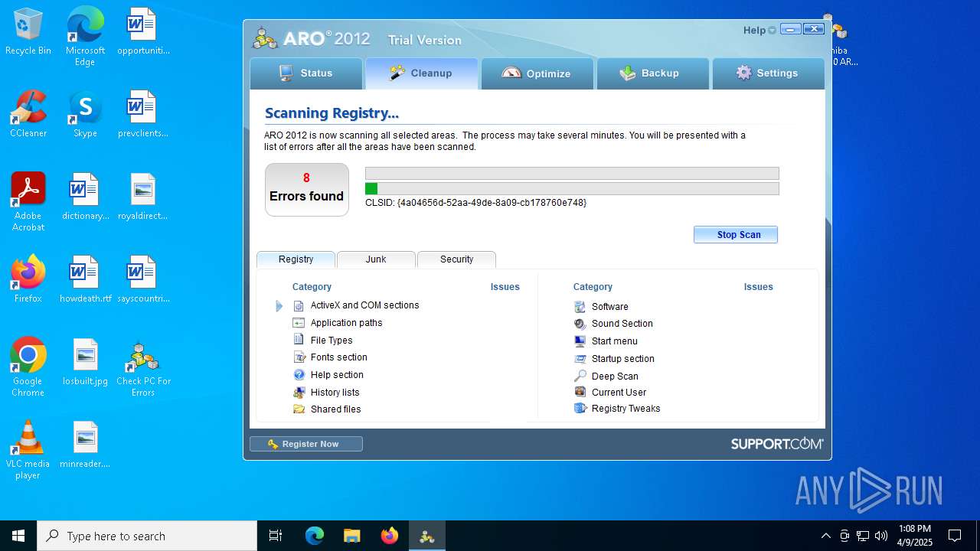This screenshot has height=551, width=980.
Task: Show hidden system tray icons
Action: [825, 536]
